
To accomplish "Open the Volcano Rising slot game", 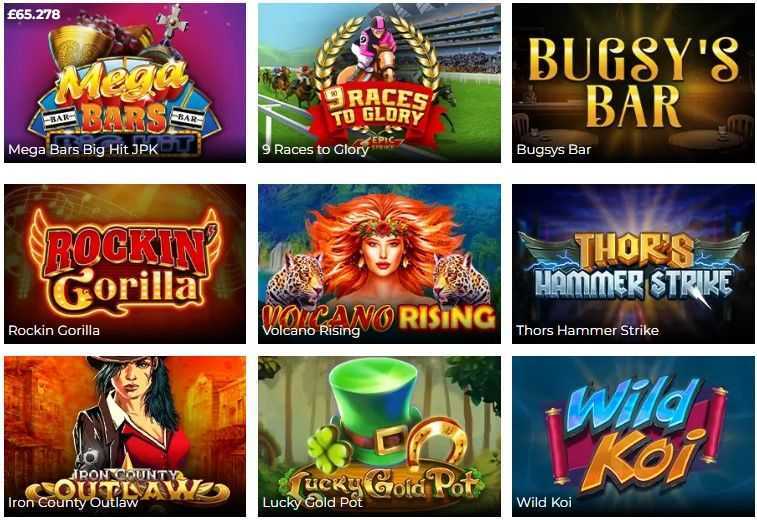I will pyautogui.click(x=379, y=264).
